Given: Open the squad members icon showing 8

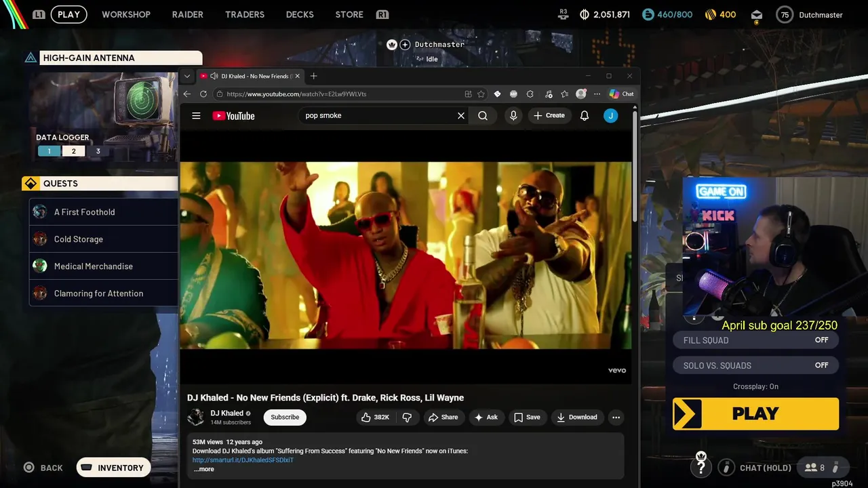Looking at the screenshot, I should pyautogui.click(x=814, y=468).
